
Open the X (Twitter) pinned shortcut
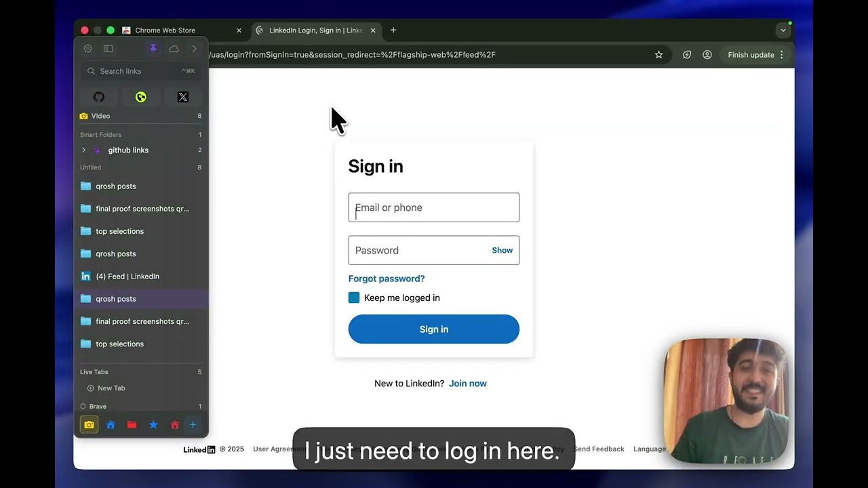(183, 97)
